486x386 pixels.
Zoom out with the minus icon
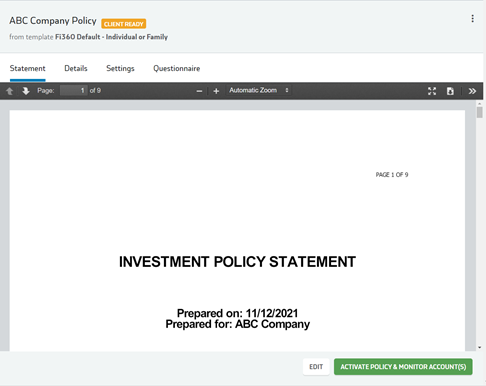[199, 91]
